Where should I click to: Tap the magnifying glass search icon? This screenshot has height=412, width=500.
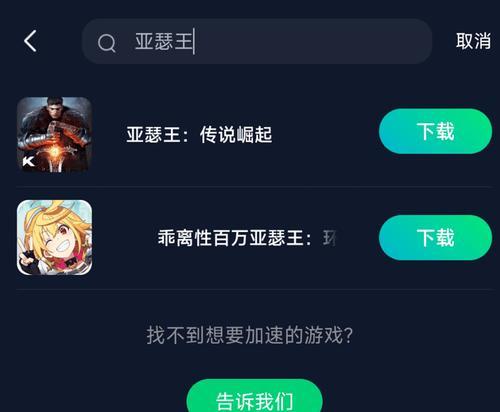[107, 43]
